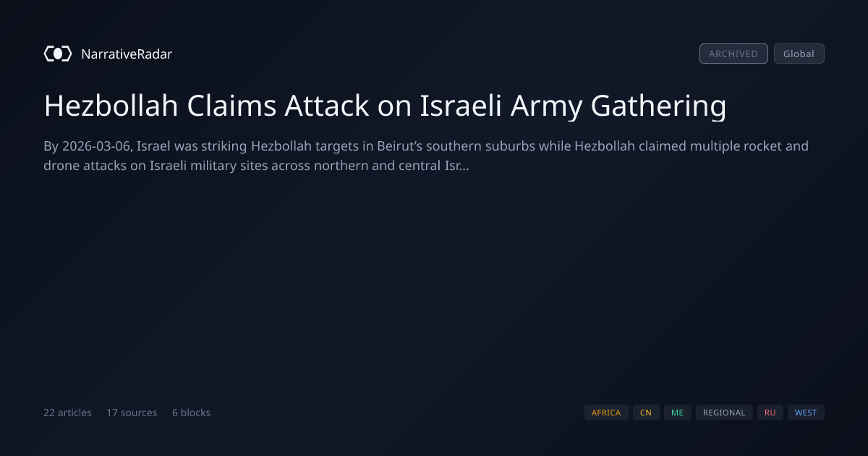Select the grey REGIONAL block tag
This screenshot has height=456, width=868.
[724, 413]
